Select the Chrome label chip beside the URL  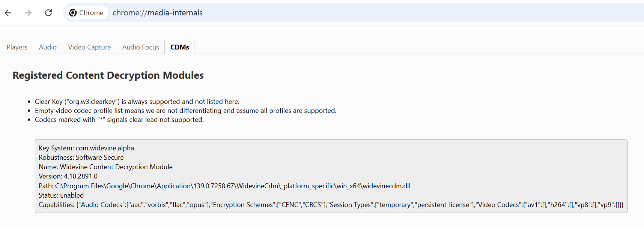86,12
